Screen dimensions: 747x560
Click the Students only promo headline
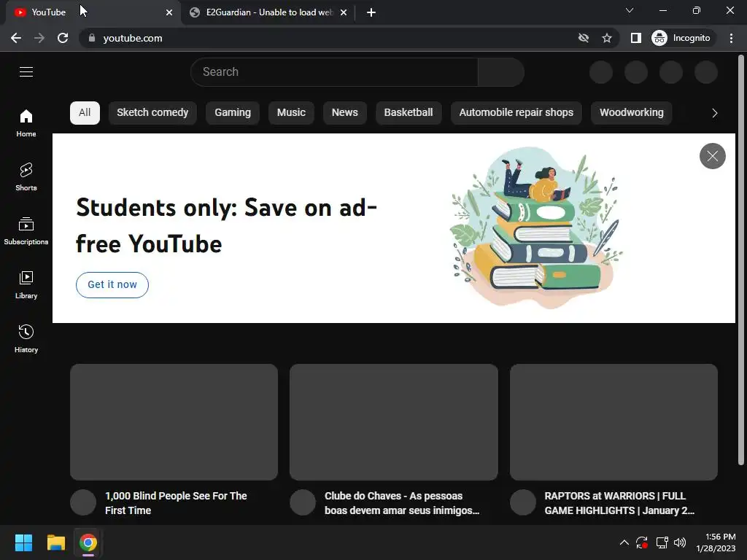pos(226,226)
